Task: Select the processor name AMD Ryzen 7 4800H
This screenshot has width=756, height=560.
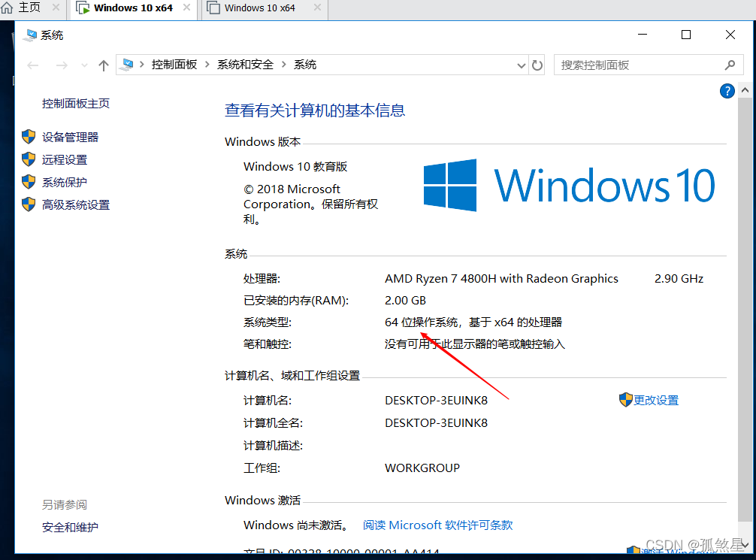Action: (501, 279)
